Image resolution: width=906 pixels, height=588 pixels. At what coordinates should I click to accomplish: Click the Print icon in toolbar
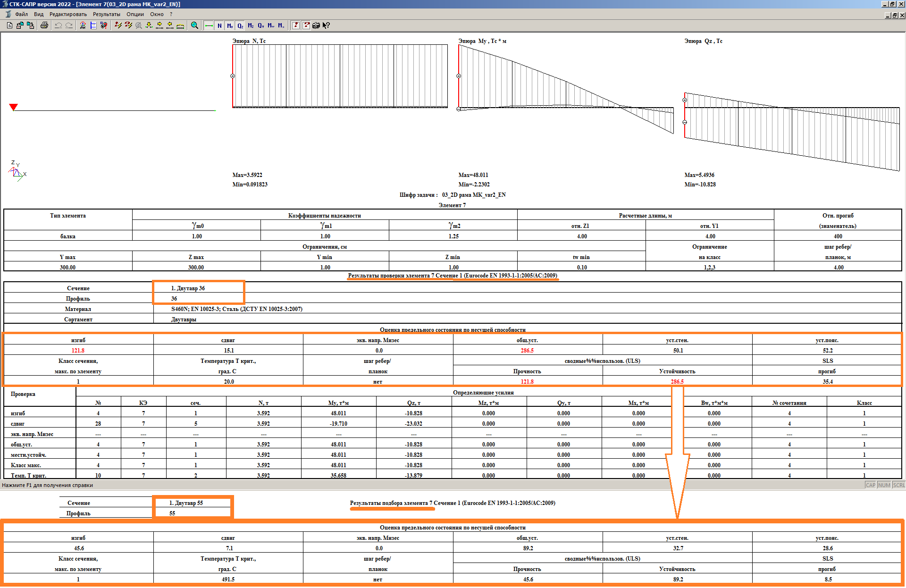(44, 25)
